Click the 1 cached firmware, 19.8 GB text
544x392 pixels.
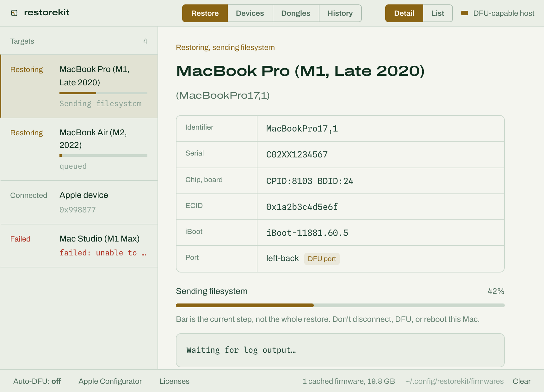point(349,381)
